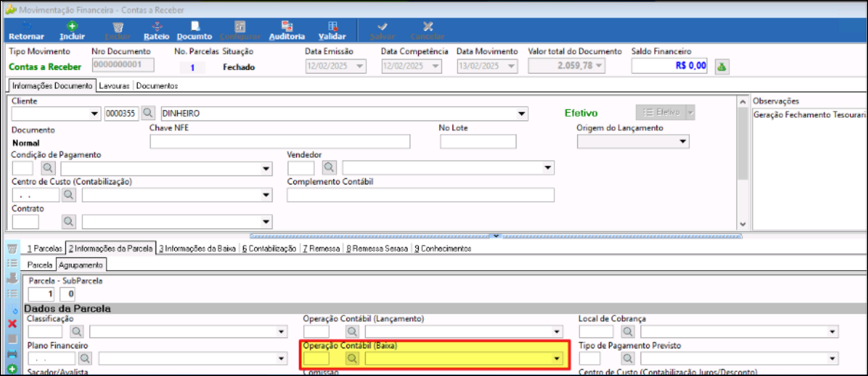Click the green icon beside Saldo Financeiro
The width and height of the screenshot is (868, 376).
pyautogui.click(x=722, y=66)
